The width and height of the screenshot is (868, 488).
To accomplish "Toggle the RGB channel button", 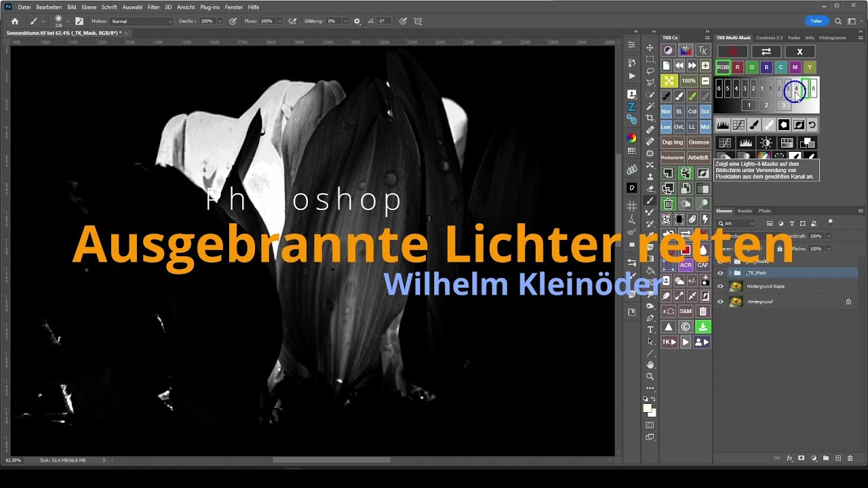I will 723,67.
